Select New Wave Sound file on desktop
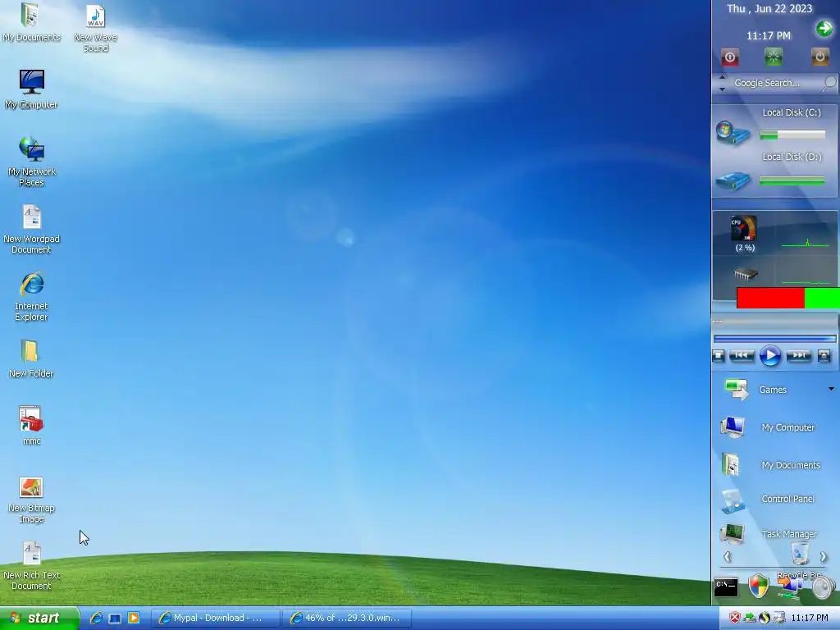 (95, 28)
